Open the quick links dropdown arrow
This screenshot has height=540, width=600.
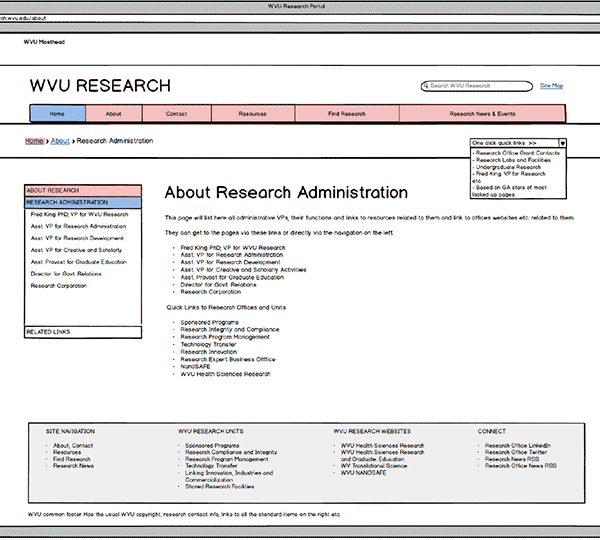point(562,143)
